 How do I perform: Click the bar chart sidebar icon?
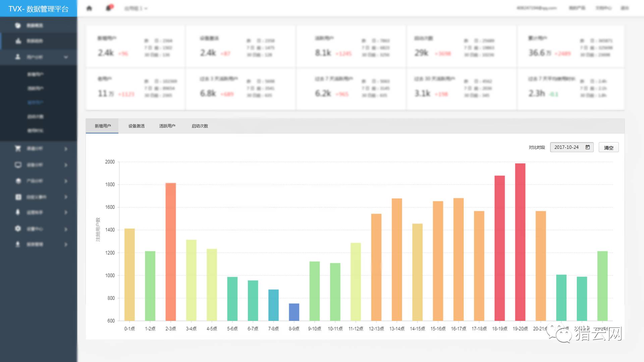(18, 41)
